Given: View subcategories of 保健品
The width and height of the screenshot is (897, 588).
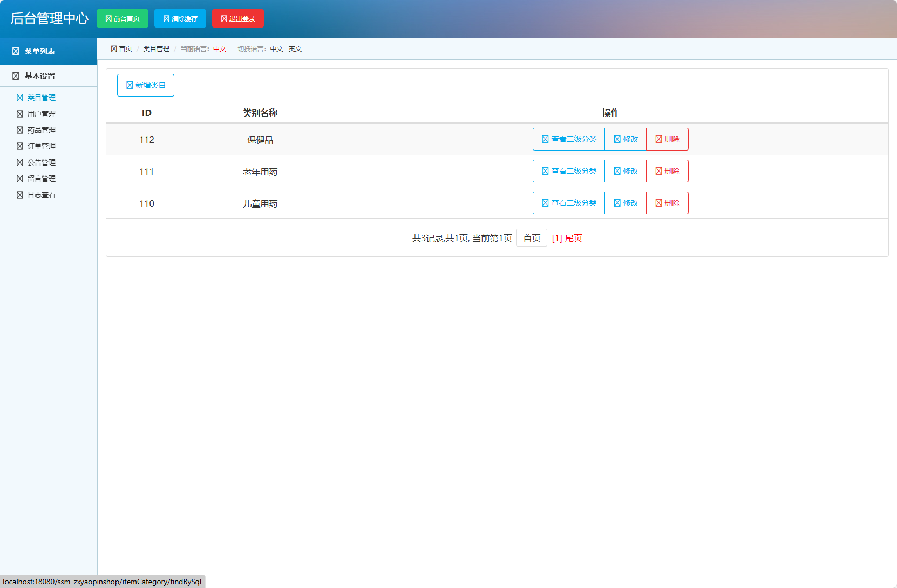Looking at the screenshot, I should (x=569, y=139).
